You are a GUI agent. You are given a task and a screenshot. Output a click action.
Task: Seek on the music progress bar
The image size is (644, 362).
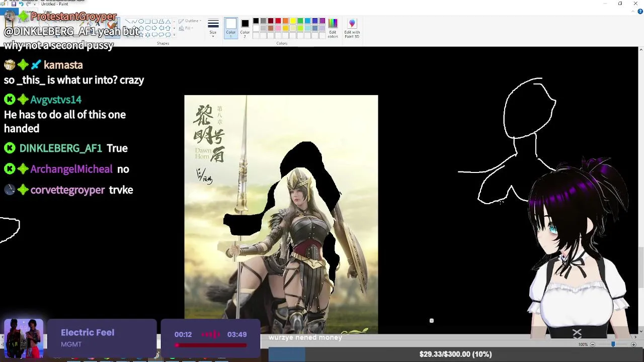pos(211,345)
